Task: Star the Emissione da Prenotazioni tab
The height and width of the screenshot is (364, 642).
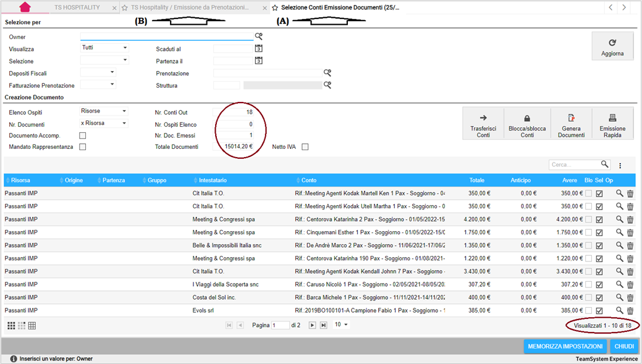Action: coord(124,8)
